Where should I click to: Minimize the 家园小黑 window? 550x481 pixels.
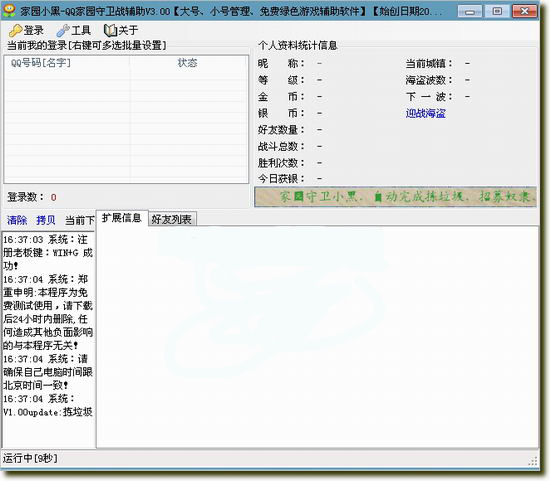(x=470, y=12)
